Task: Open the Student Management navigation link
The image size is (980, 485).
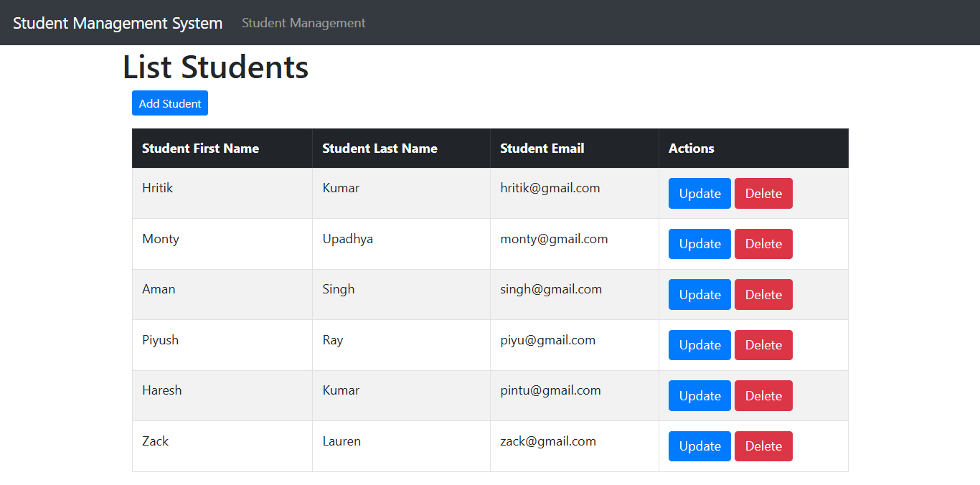Action: point(303,23)
